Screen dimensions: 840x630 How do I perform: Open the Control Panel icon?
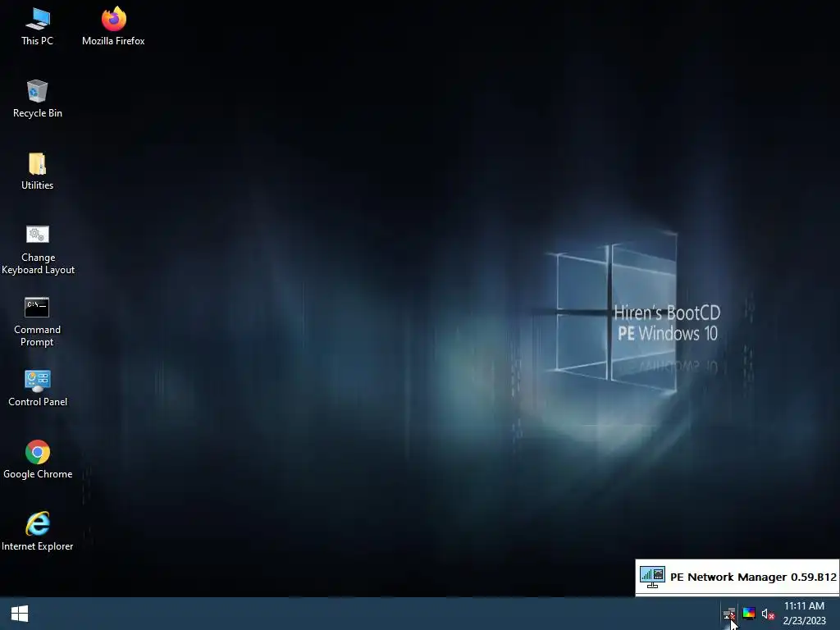click(38, 388)
